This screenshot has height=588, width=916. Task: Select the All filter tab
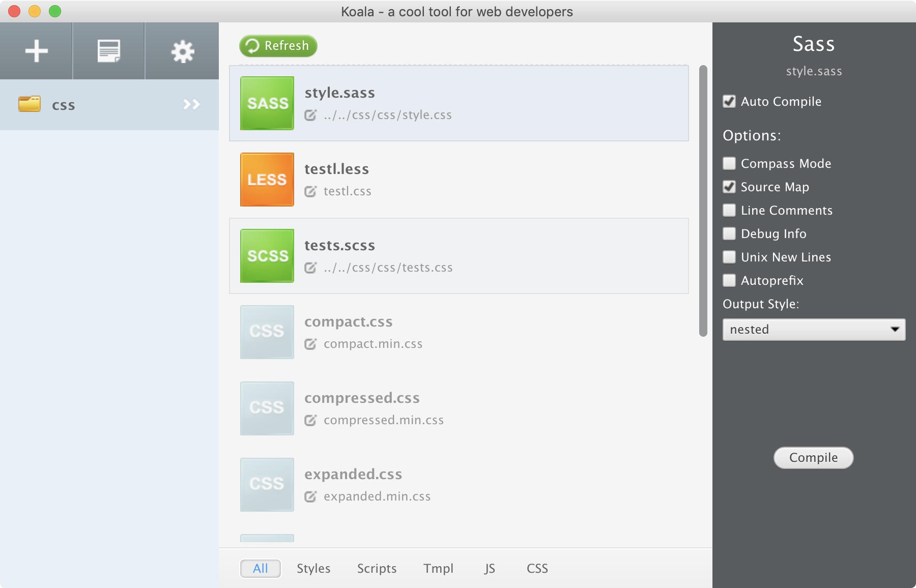pos(261,569)
